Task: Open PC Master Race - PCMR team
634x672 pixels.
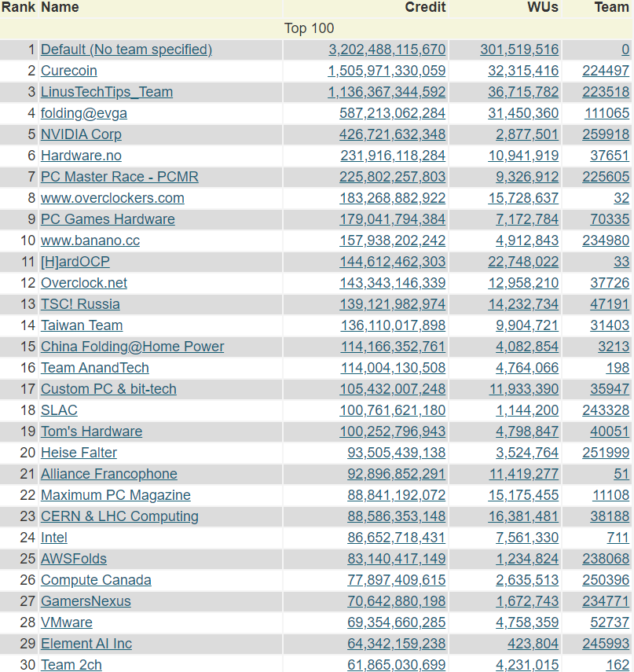Action: tap(119, 177)
